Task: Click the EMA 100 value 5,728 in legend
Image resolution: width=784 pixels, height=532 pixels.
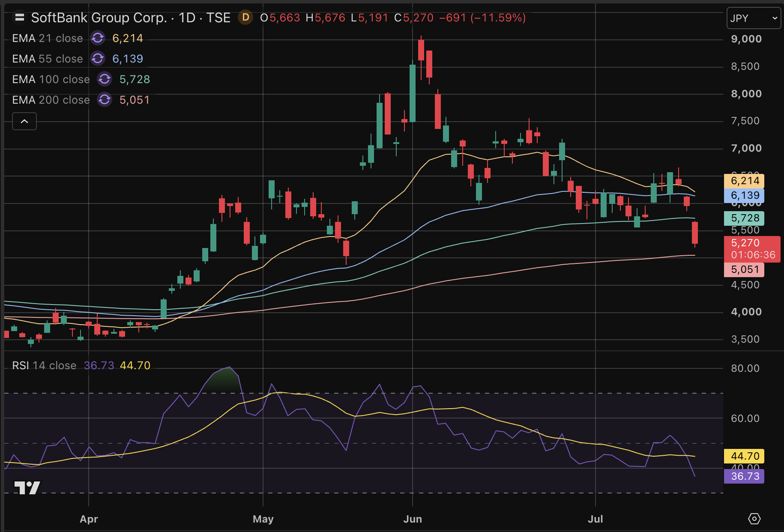Action: [x=135, y=79]
